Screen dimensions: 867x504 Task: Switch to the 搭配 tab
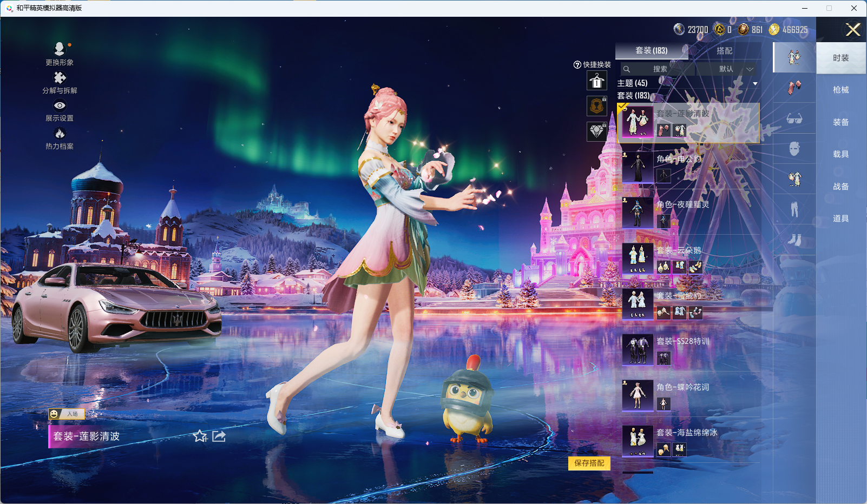tap(724, 51)
